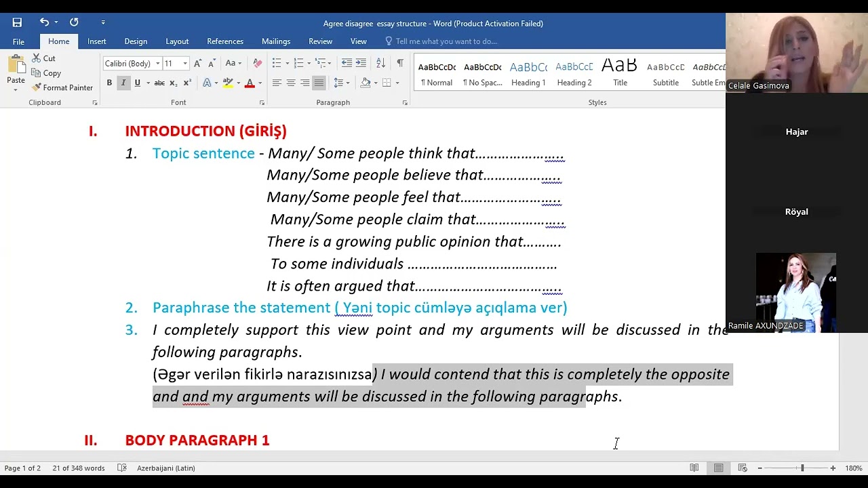
Task: Sort the selected text
Action: tap(380, 63)
